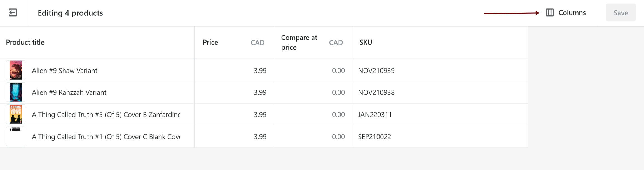
Task: Edit compare at price for Alien #9 Shaw
Action: click(312, 70)
